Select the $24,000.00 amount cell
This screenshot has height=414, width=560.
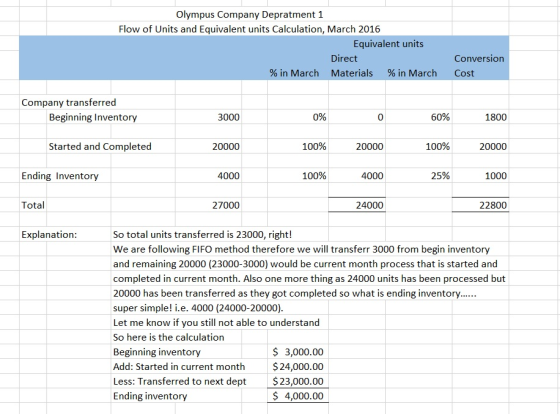298,366
